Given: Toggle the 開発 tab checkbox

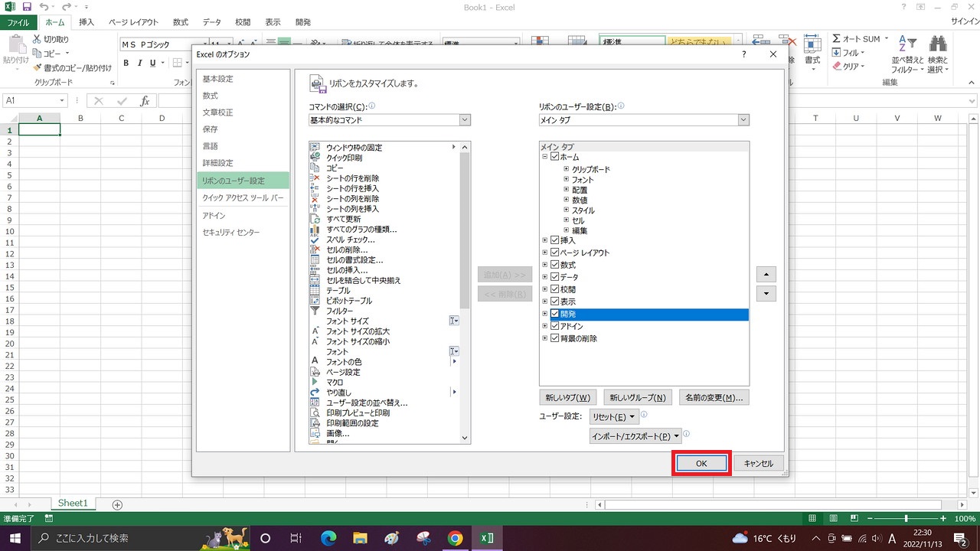Looking at the screenshot, I should (x=555, y=314).
